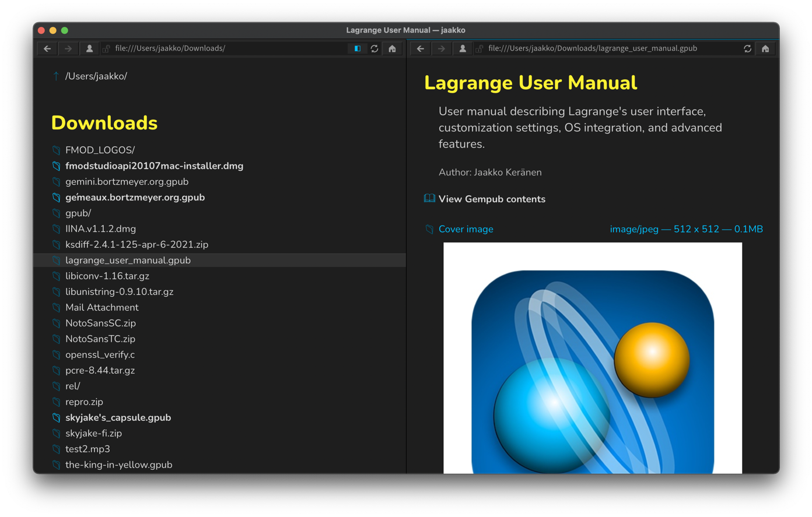Open gemini.bortzmeyer.org.gpub file
The image size is (812, 517).
coord(127,182)
